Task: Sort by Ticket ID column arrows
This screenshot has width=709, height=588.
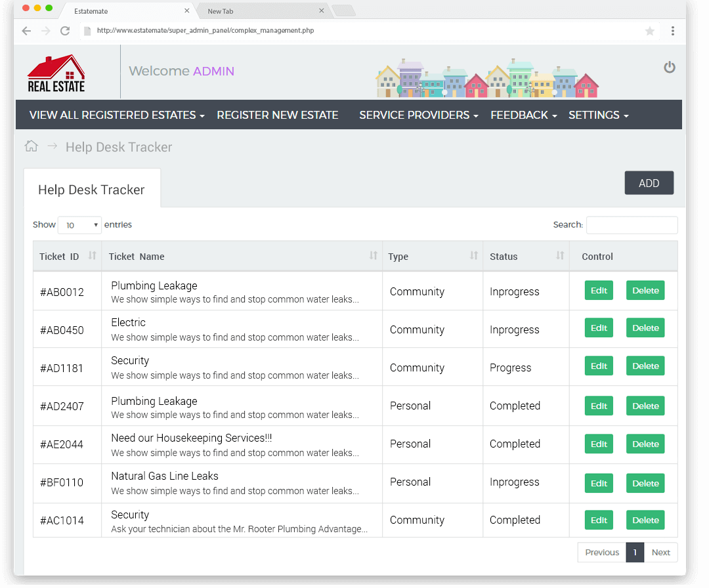Action: [92, 256]
